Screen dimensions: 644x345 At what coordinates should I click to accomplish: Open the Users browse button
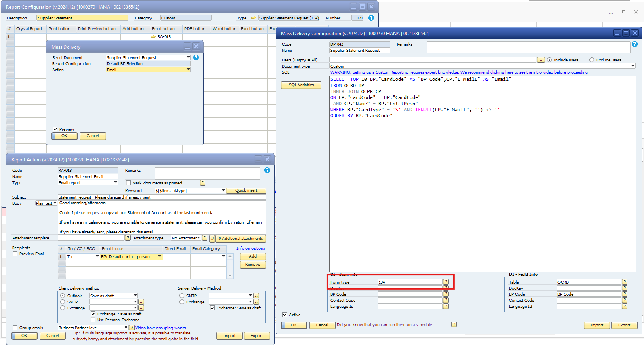541,60
